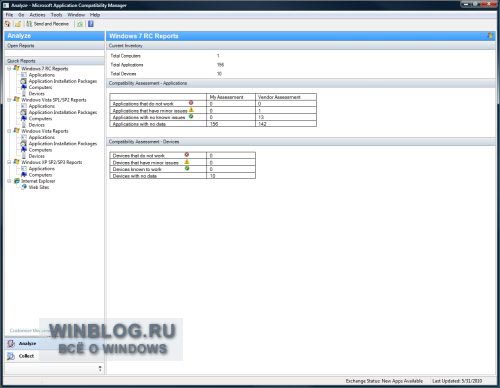Open Devices under Windows Vista SP1/SP2 Reports

[37, 125]
